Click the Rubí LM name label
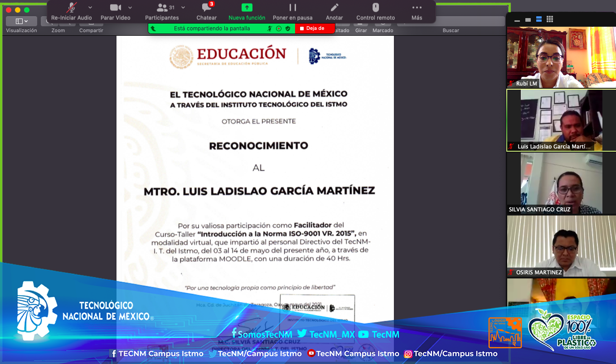Screen dimensions: 616x364 (x=527, y=84)
